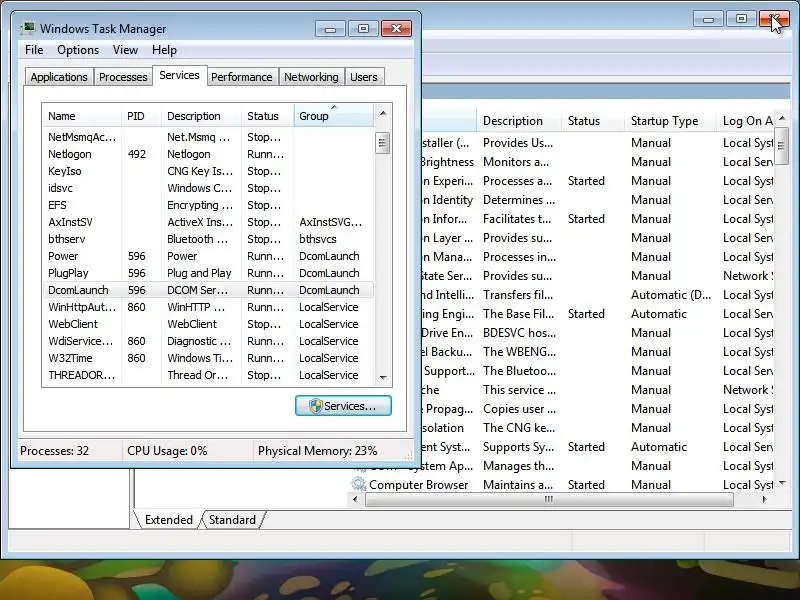This screenshot has width=800, height=600.
Task: Click the 'Physical Memory: 23%' status entry
Action: (x=317, y=451)
